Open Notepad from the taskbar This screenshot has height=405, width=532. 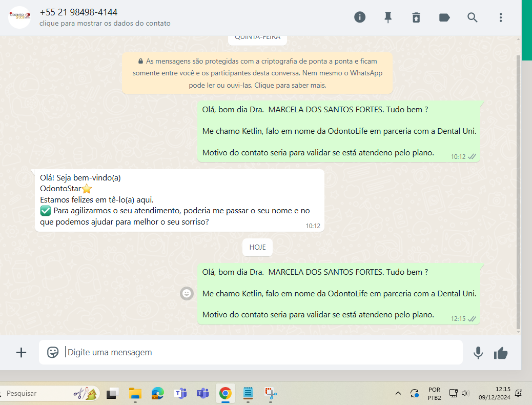click(248, 393)
